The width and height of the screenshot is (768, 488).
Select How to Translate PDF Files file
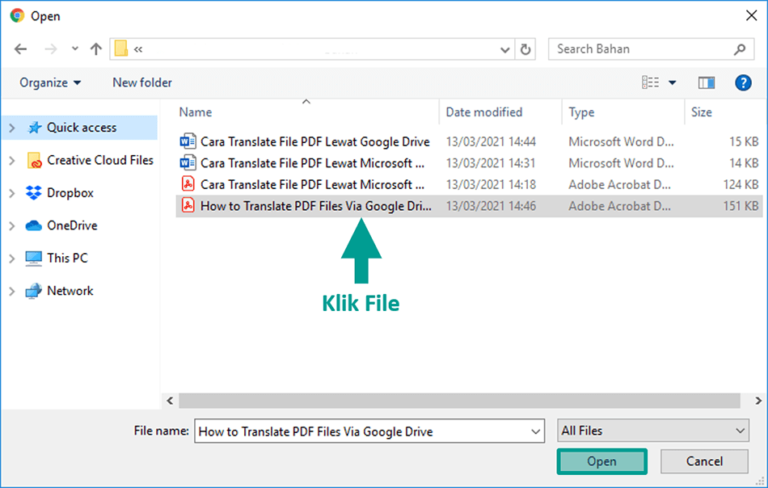tap(316, 206)
